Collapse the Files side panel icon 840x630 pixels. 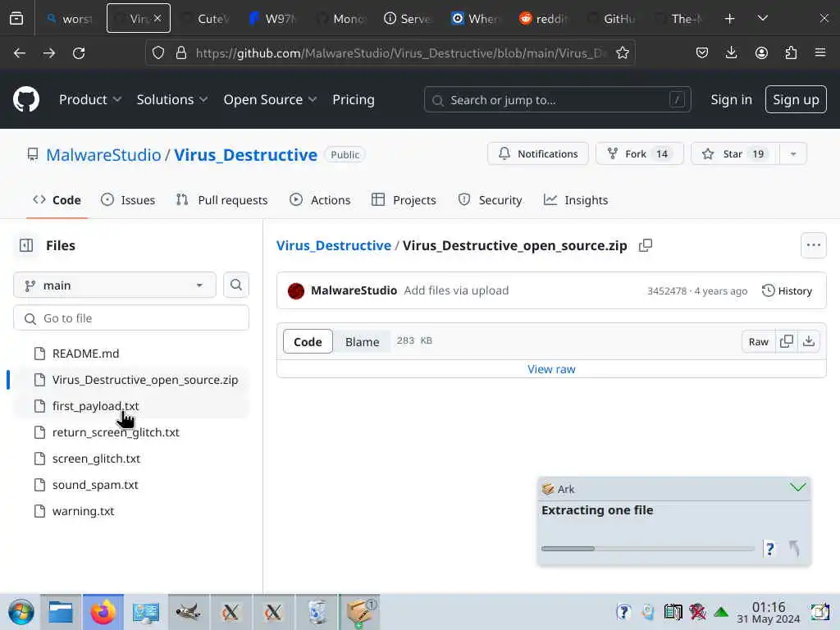(x=25, y=245)
